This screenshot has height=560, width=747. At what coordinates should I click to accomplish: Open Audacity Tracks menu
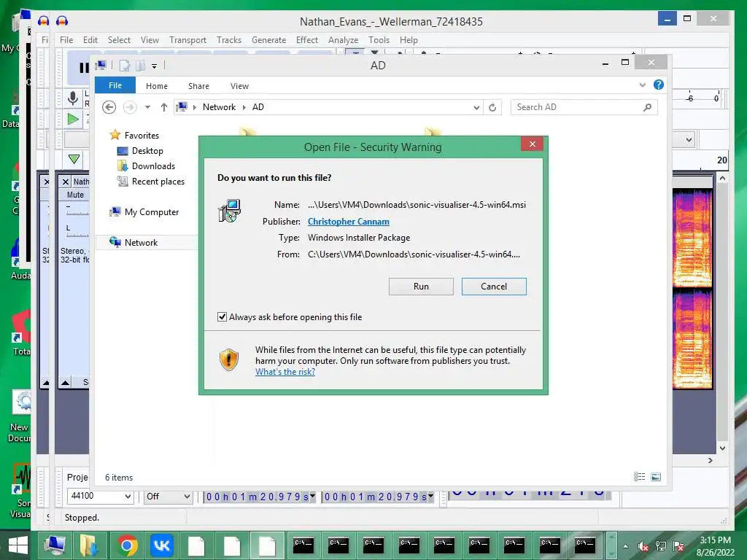(228, 40)
